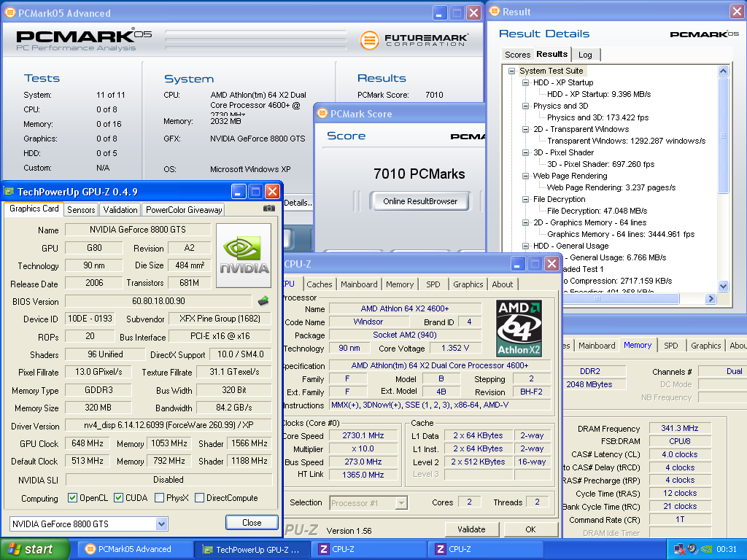Screen dimensions: 747x560
Task: Collapse the System Test Suite tree node
Action: 511,71
